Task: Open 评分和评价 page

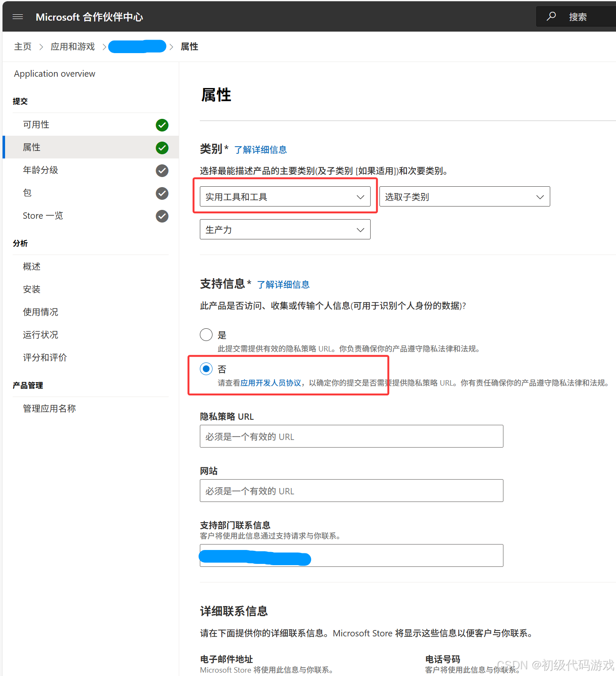Action: coord(45,358)
